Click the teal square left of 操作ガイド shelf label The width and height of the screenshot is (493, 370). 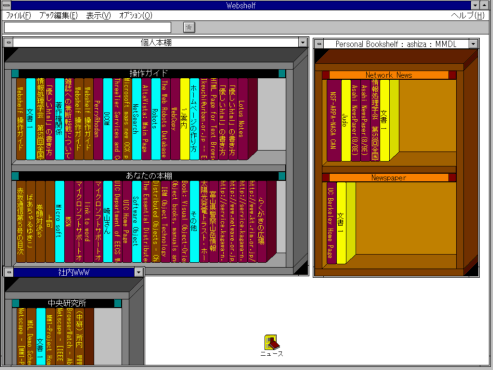click(x=15, y=73)
